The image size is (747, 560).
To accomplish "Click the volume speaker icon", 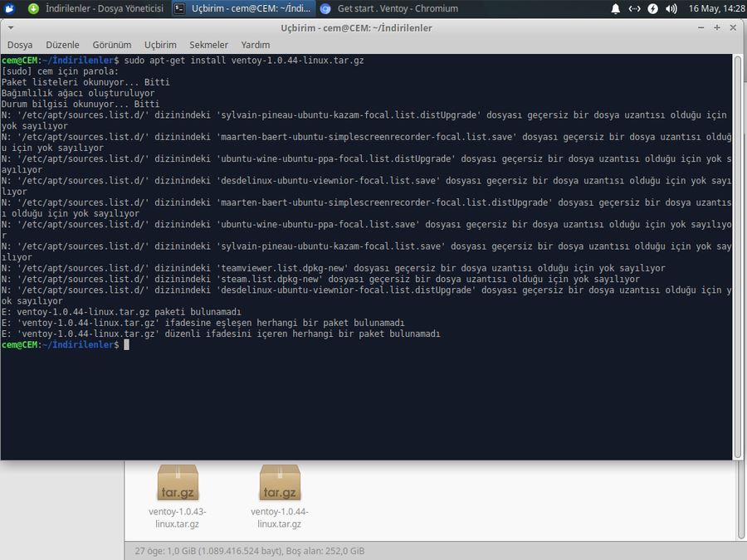I will (x=671, y=8).
